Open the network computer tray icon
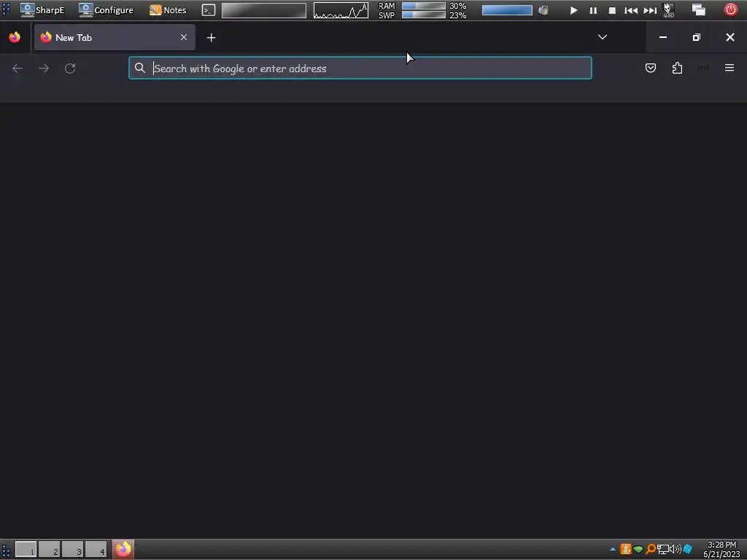 663,549
